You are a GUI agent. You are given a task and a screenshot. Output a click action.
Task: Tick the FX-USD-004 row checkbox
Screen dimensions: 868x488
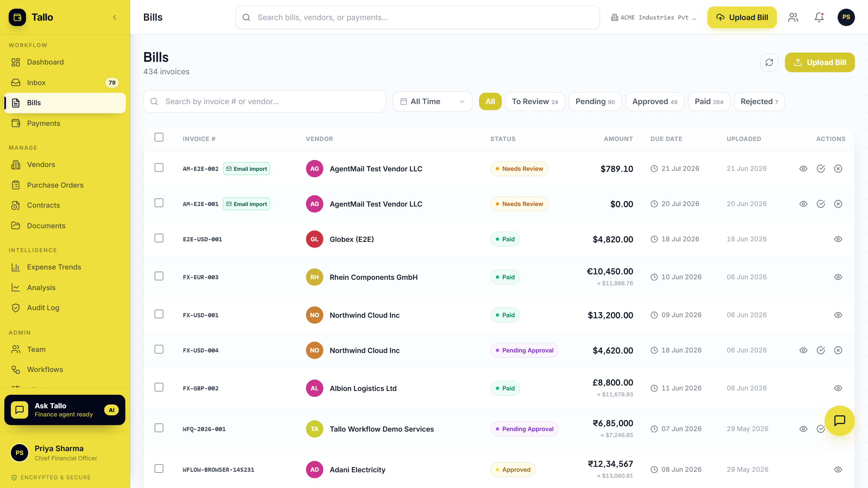[159, 349]
